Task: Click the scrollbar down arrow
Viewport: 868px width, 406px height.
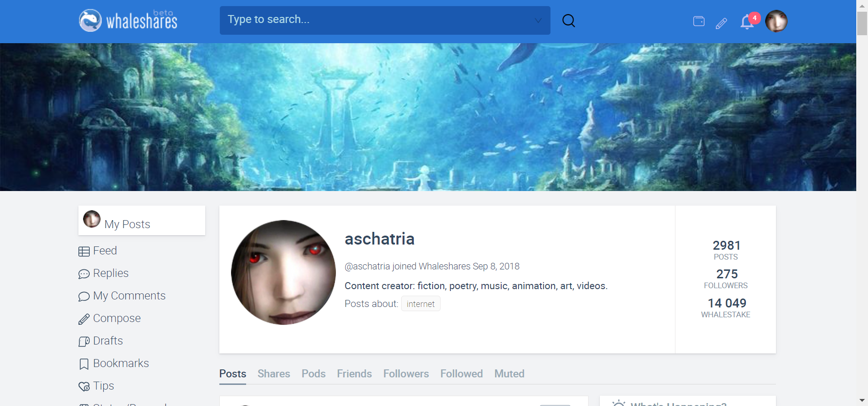Action: (862, 401)
